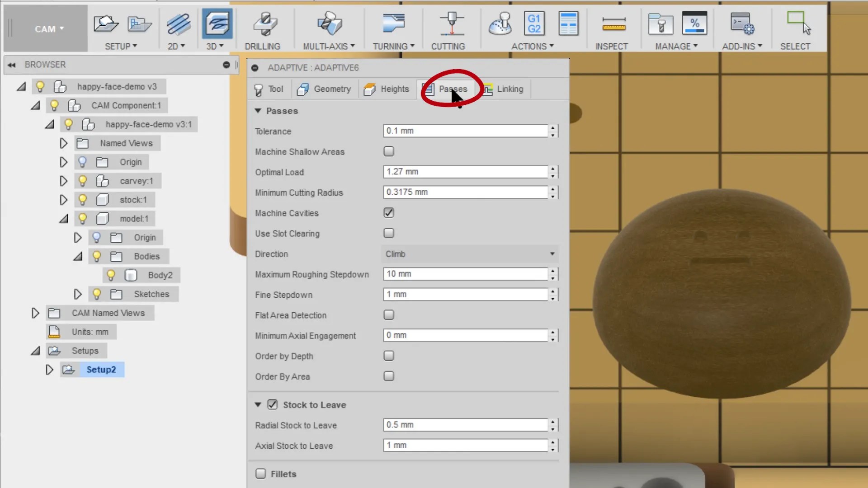The height and width of the screenshot is (488, 868).
Task: Increase Tolerance with the stepper arrow
Action: (x=553, y=128)
